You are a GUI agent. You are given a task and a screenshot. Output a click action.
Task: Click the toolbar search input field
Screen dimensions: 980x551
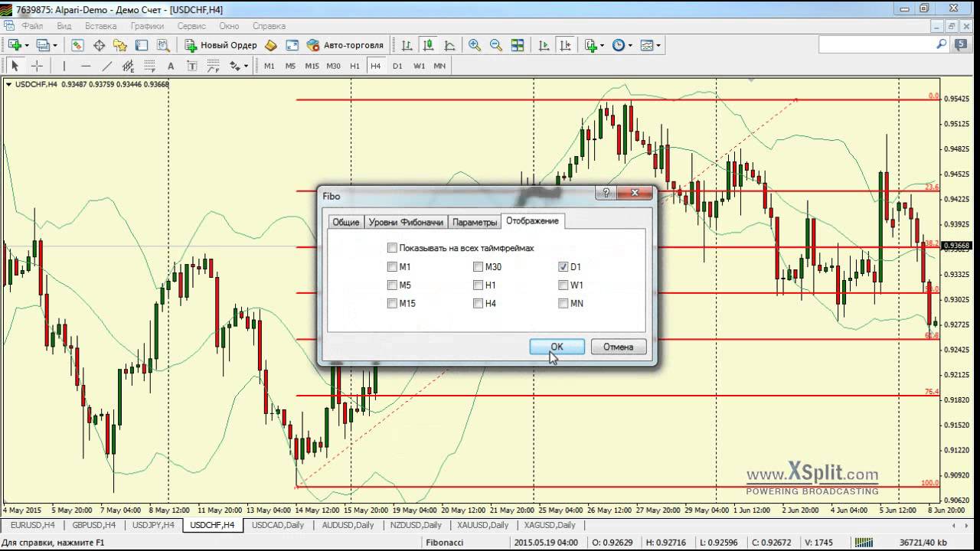point(877,45)
